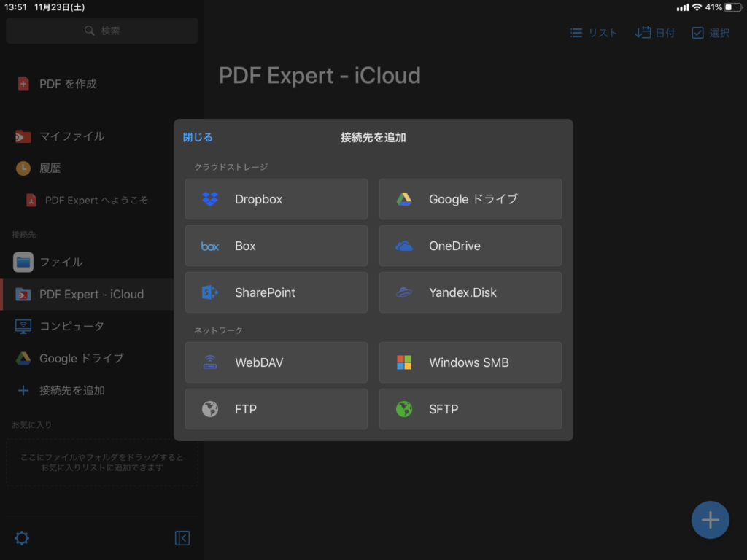This screenshot has width=747, height=560.
Task: Tap the PDF Expert - iCloud folder icon
Action: pyautogui.click(x=23, y=295)
